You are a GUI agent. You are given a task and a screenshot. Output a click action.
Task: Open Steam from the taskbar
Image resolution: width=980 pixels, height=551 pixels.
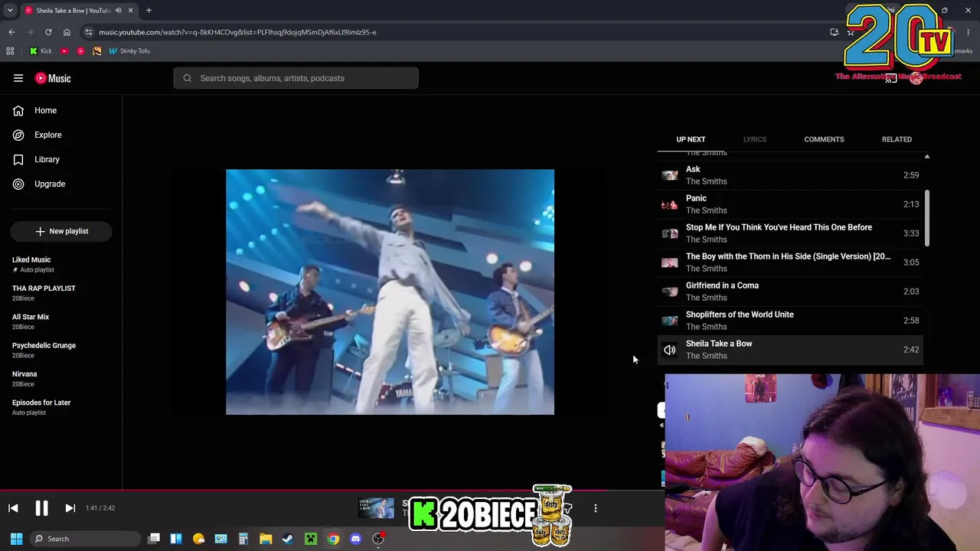(x=288, y=539)
